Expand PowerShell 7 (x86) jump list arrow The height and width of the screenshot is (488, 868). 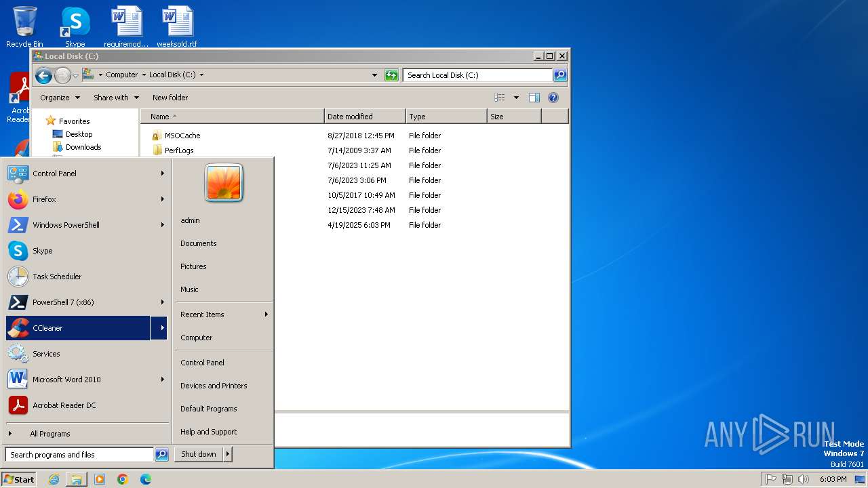click(x=162, y=302)
